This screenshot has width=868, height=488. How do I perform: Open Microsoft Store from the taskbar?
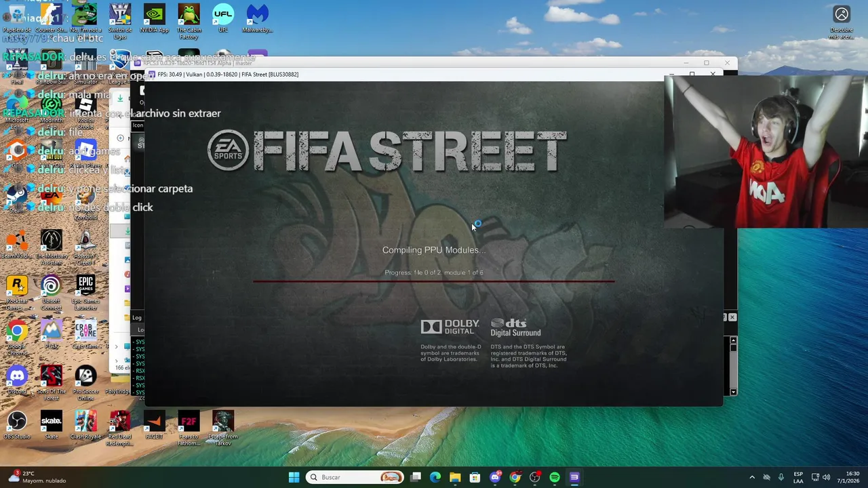click(475, 477)
